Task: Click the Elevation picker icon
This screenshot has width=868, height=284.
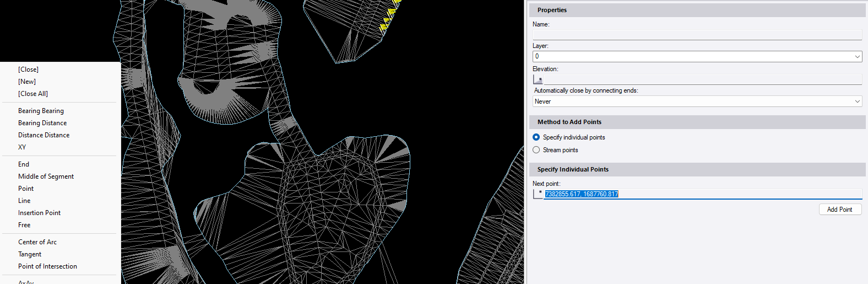Action: pyautogui.click(x=538, y=79)
